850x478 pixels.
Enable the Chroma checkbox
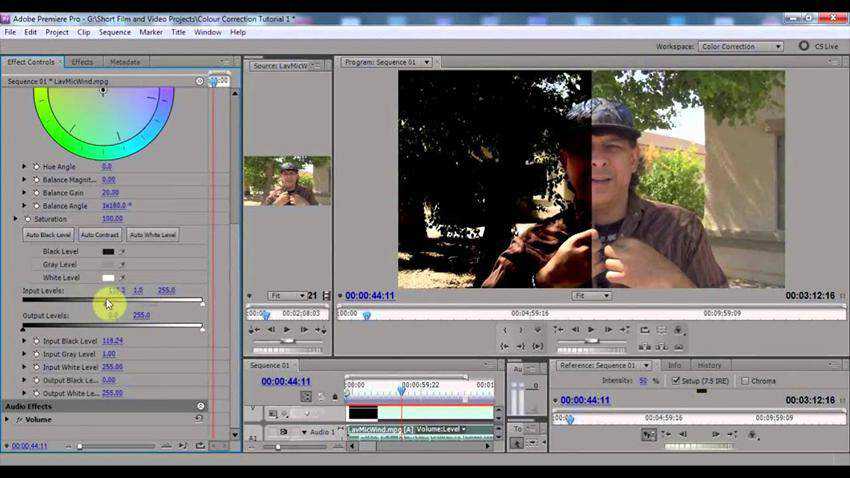point(745,381)
